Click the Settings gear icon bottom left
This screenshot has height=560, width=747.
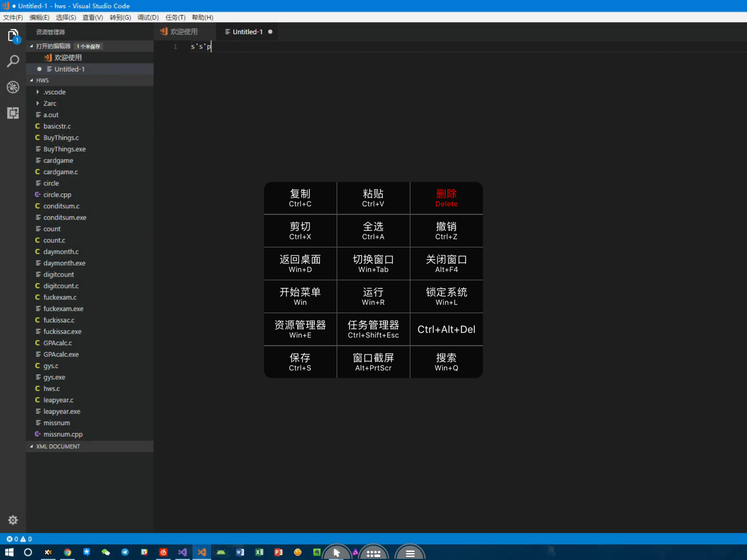12,520
